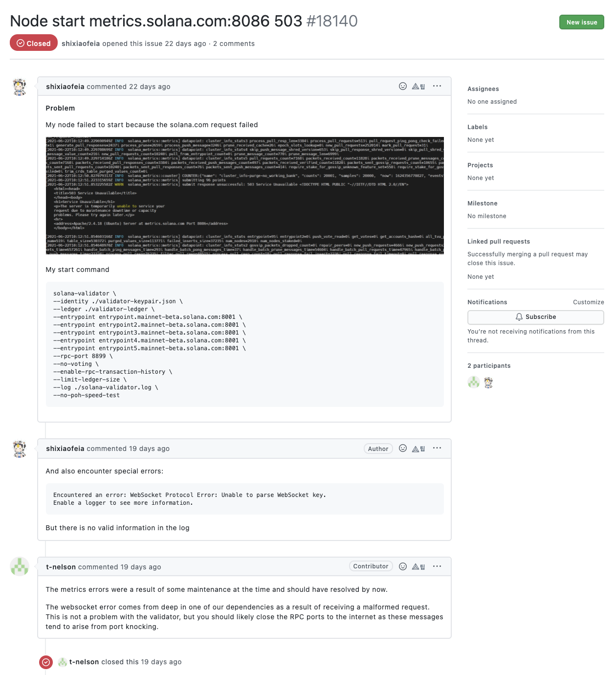This screenshot has height=675, width=616.
Task: Open the log screenshot image
Action: 244,196
